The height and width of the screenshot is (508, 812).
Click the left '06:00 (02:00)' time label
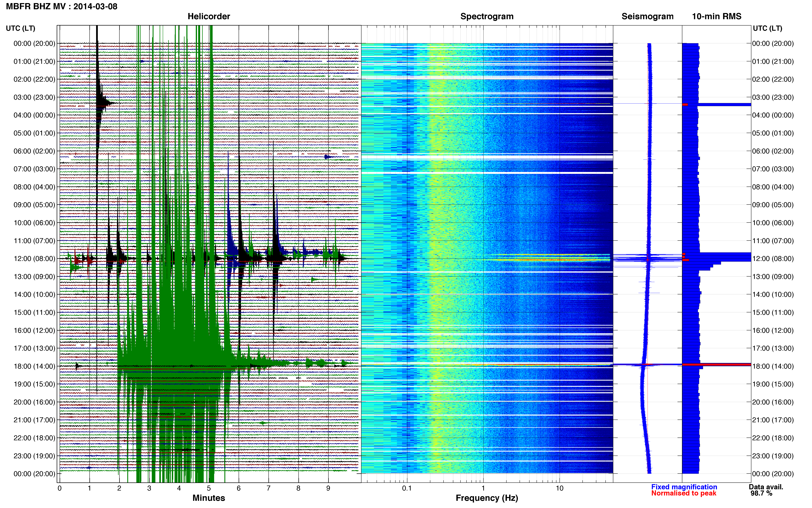(34, 151)
